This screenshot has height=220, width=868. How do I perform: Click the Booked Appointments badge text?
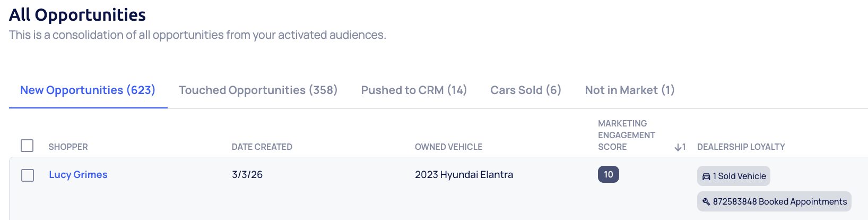click(x=779, y=202)
